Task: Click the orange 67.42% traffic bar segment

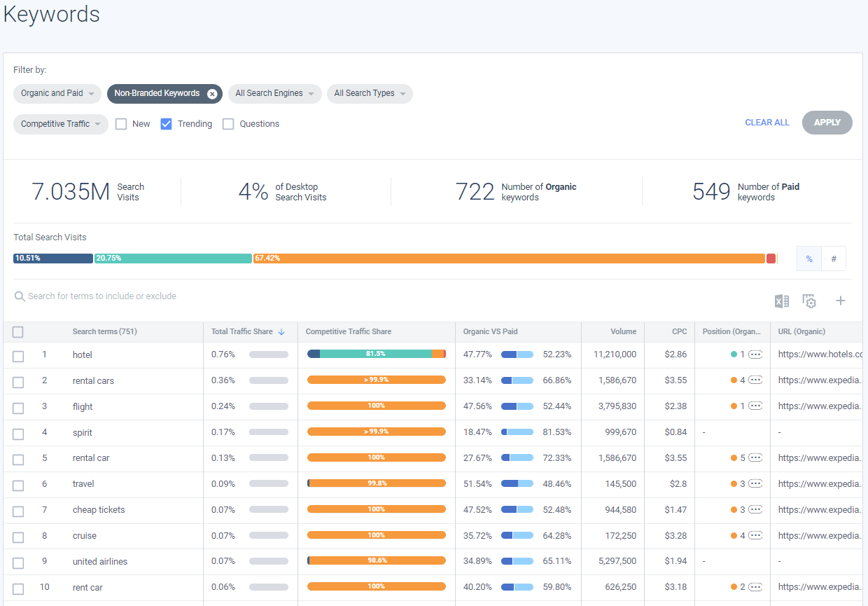Action: (x=509, y=259)
